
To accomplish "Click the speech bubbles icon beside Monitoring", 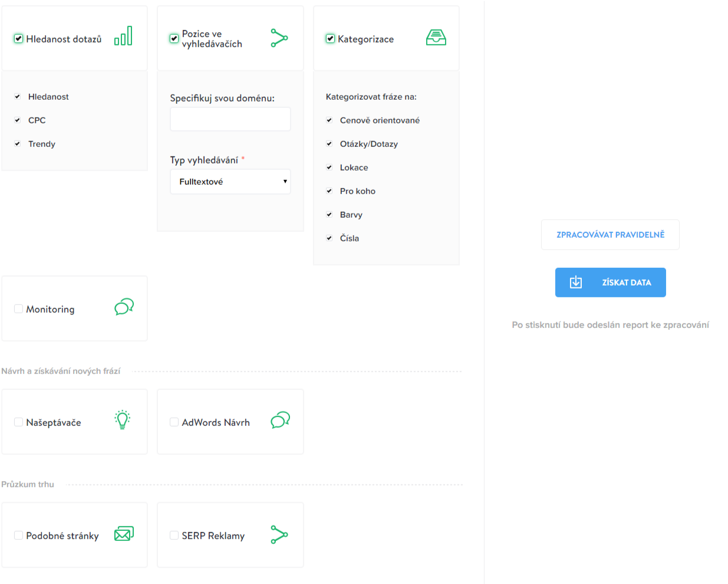I will (124, 307).
